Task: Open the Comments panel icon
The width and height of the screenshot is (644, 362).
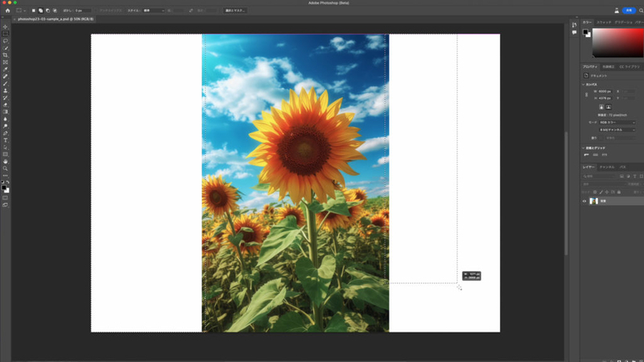Action: coord(574,32)
